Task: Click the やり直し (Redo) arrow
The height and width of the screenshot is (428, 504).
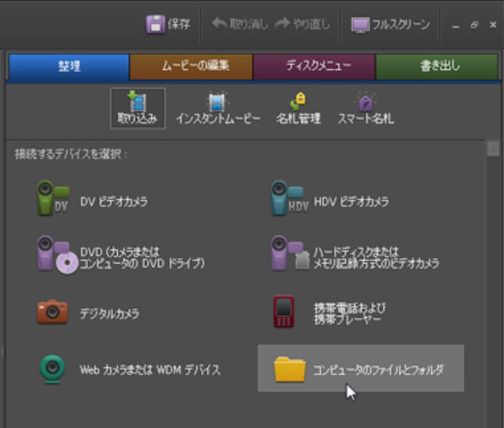Action: click(x=283, y=25)
